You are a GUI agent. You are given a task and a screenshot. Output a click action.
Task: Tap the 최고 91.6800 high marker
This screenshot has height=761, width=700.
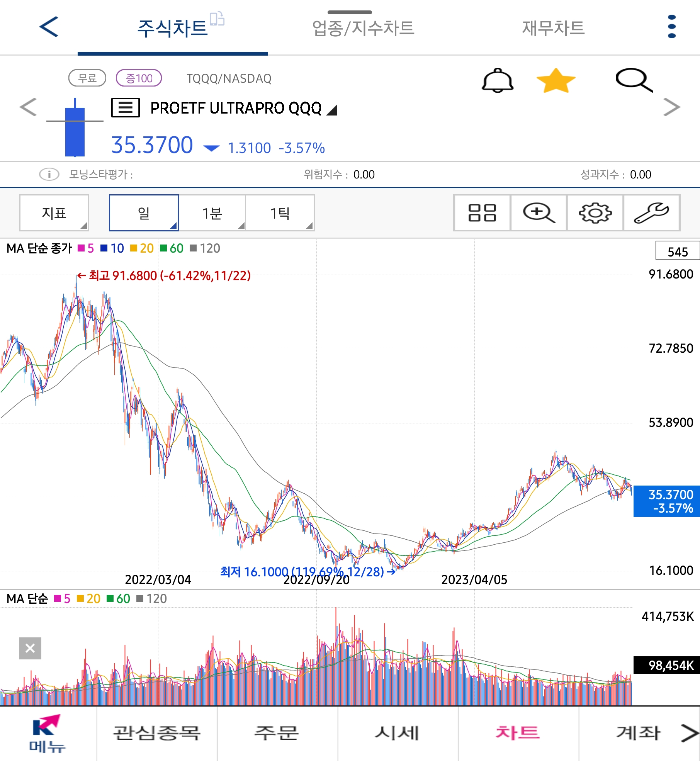[x=164, y=275]
